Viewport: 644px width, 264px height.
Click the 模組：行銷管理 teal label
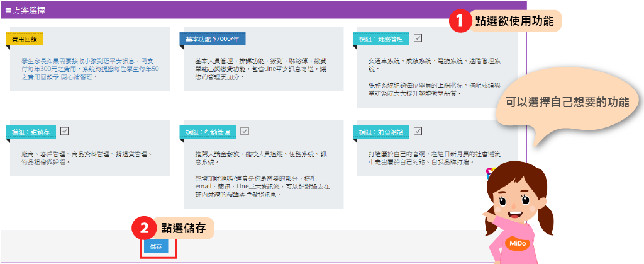(208, 132)
